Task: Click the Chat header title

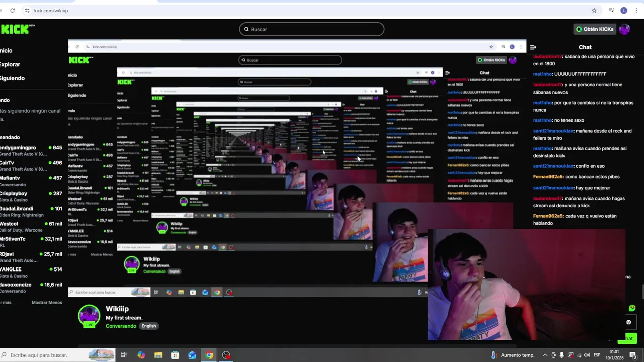Action: [585, 47]
